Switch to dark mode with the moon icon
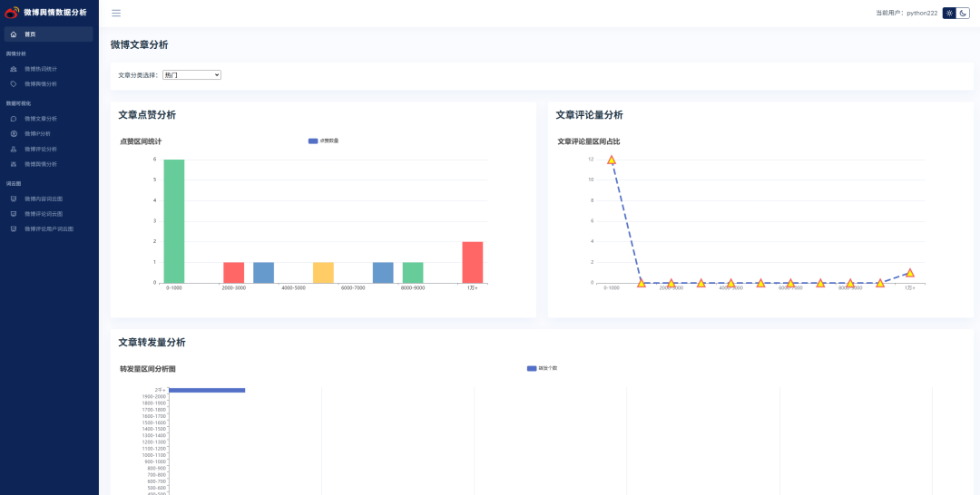Screen dimensions: 980x495 pos(963,13)
